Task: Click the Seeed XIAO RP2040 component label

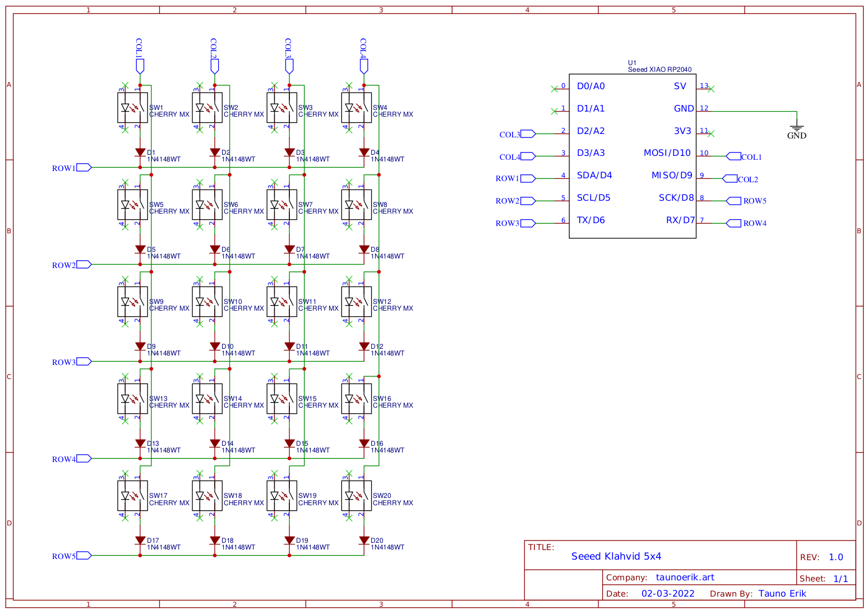Action: pos(659,70)
